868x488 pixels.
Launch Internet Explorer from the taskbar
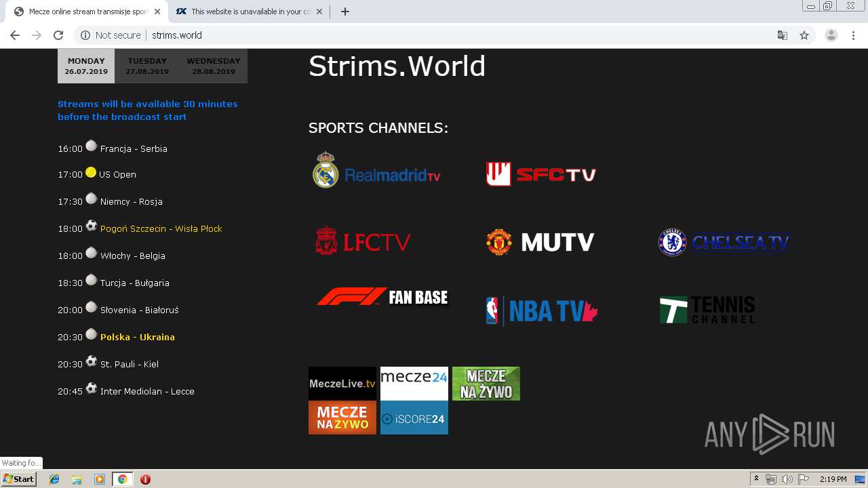coord(54,479)
